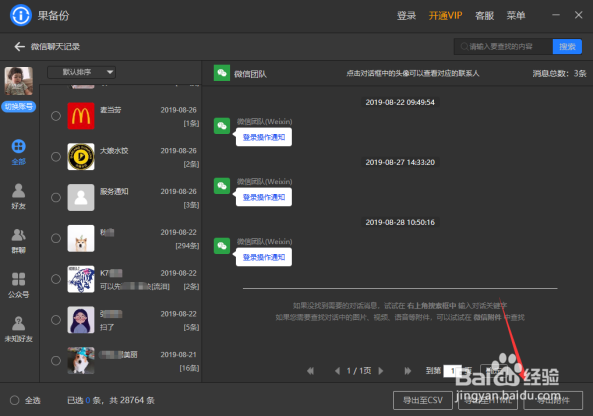
Task: Select the 公众号 official accounts category
Action: (19, 285)
